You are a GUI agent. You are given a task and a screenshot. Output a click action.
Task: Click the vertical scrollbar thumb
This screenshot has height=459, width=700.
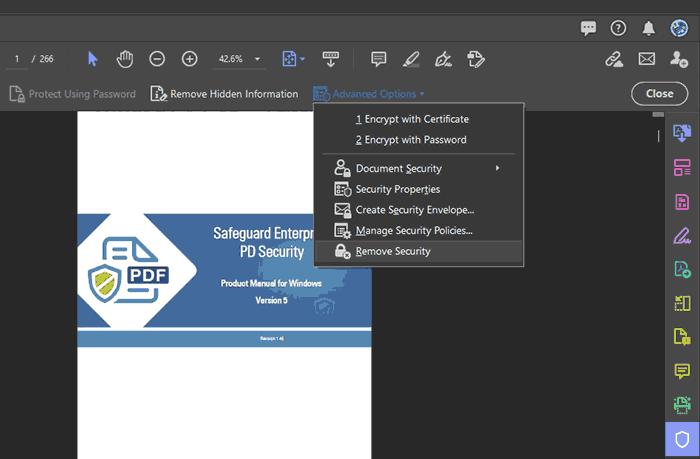658,136
